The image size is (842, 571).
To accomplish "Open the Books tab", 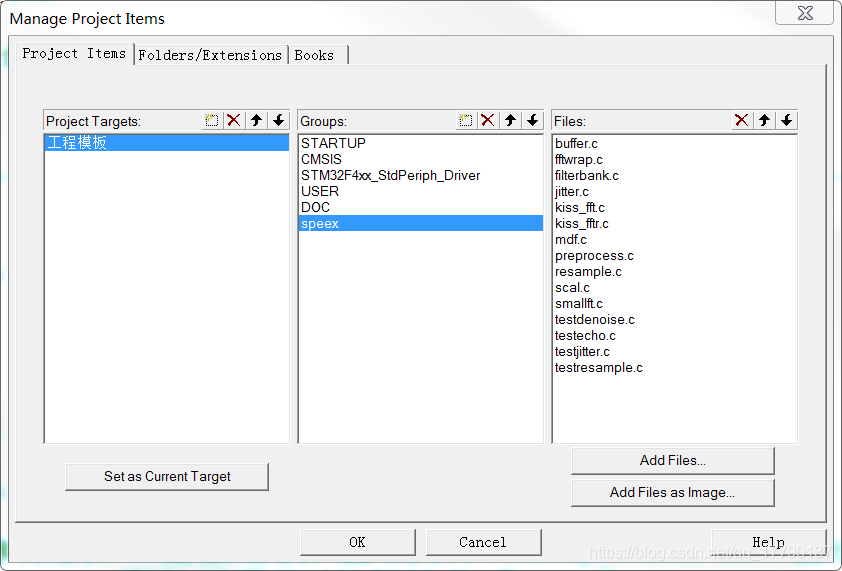I will tap(318, 55).
